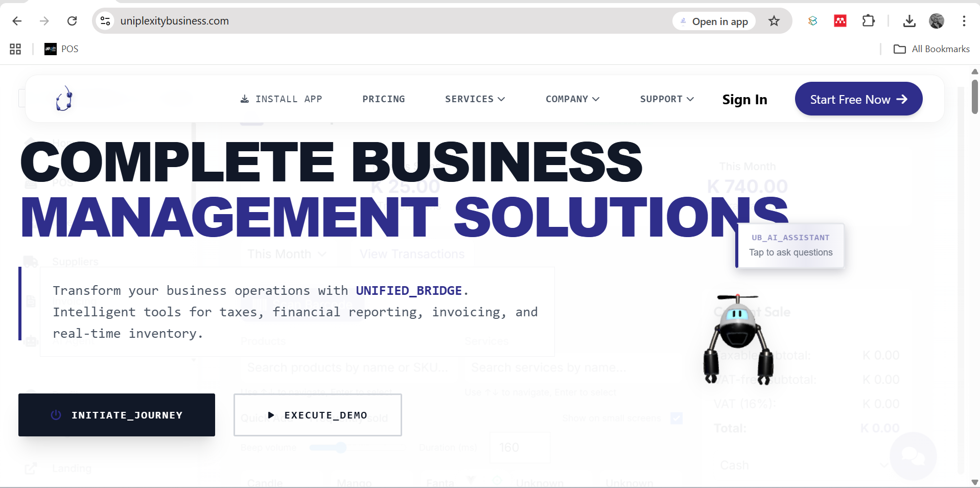Go forward in browser history
The height and width of the screenshot is (488, 980).
(x=44, y=21)
